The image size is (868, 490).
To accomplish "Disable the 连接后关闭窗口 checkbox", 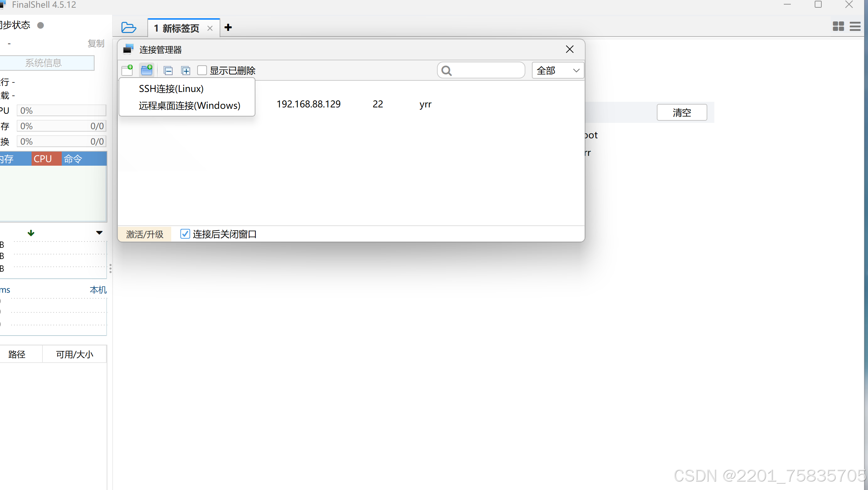I will 185,234.
